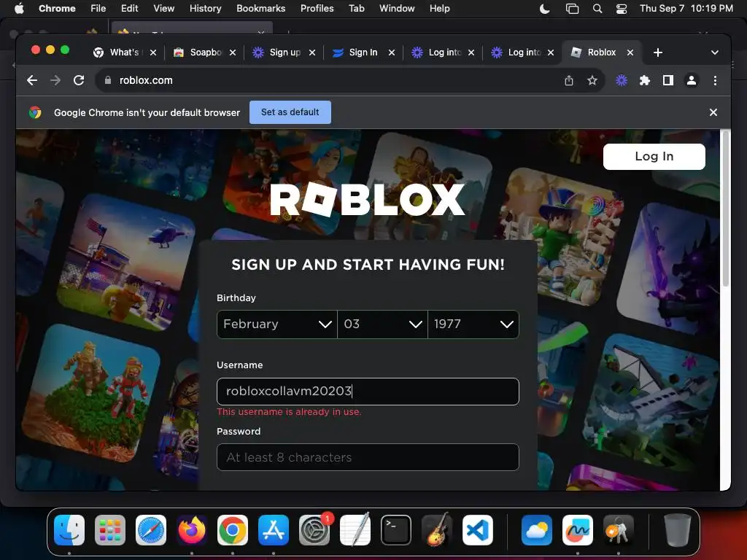Viewport: 747px width, 560px height.
Task: Launch Visual Studio Code from the Dock
Action: pos(478,530)
